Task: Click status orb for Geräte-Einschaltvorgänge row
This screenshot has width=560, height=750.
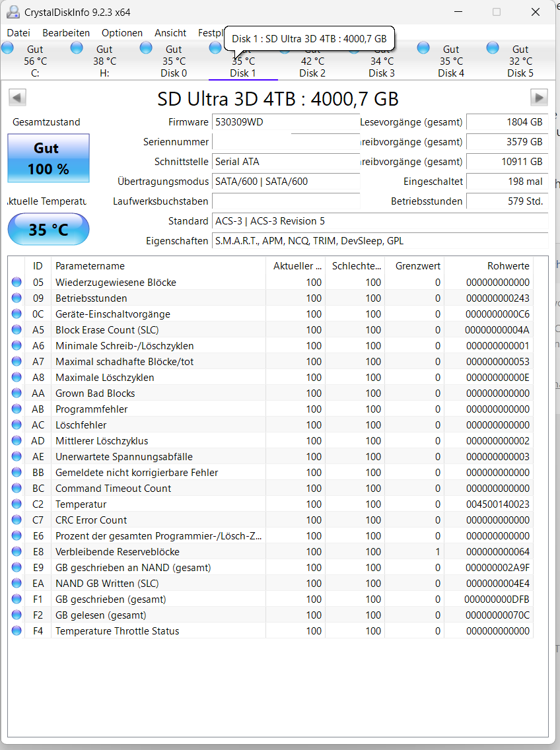Action: click(17, 314)
